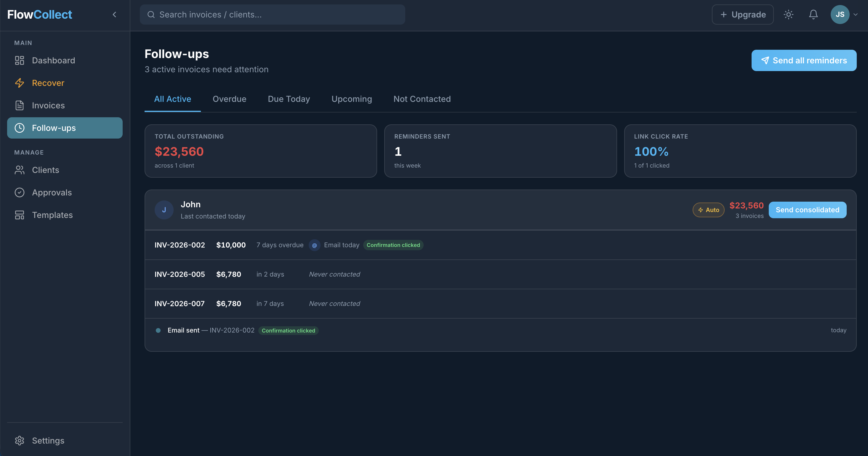The width and height of the screenshot is (868, 456).
Task: Click the @ email icon on INV-2026-002
Action: (x=314, y=245)
